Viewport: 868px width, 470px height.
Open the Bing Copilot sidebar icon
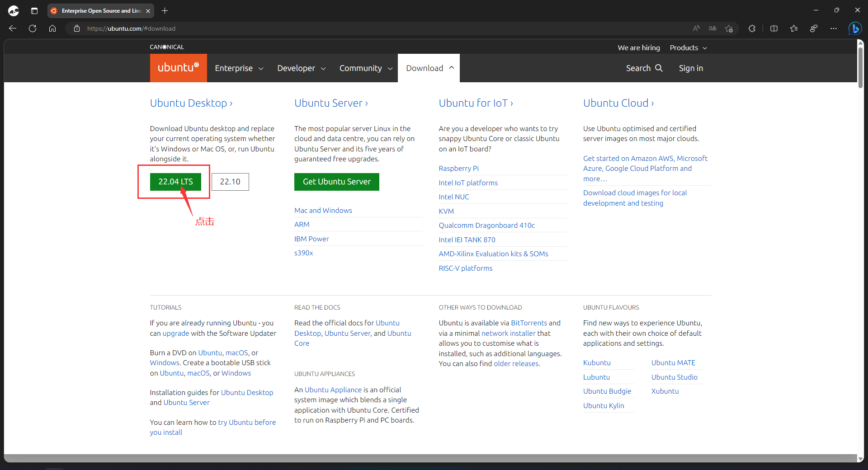[855, 28]
